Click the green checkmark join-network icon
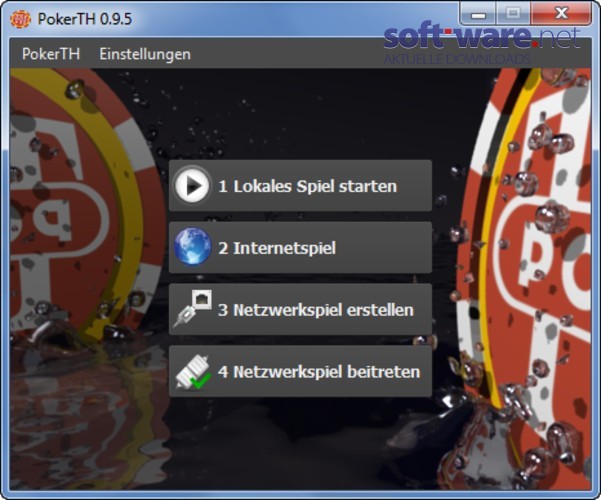This screenshot has width=601, height=500. 193,371
